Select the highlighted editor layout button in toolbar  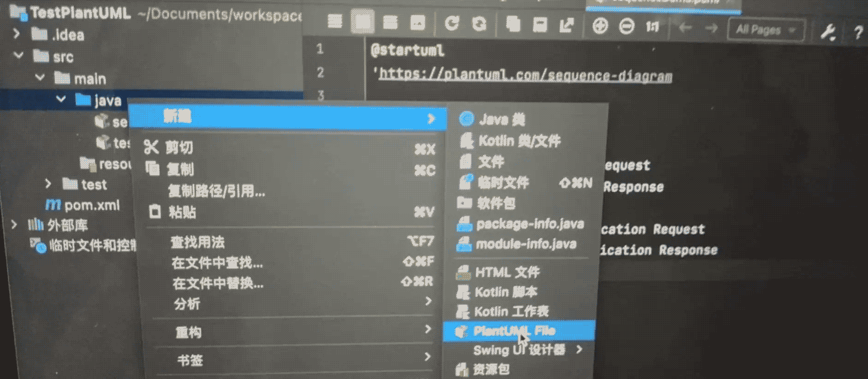pos(363,22)
